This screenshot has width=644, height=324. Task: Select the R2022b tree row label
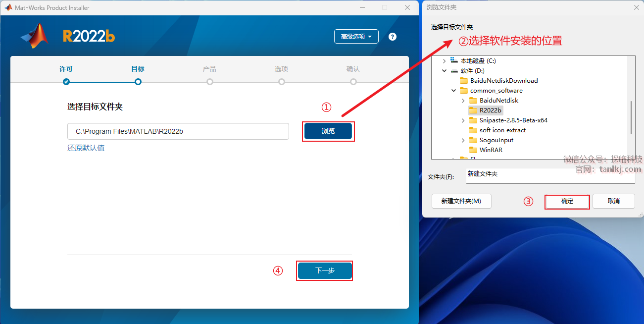(x=491, y=110)
